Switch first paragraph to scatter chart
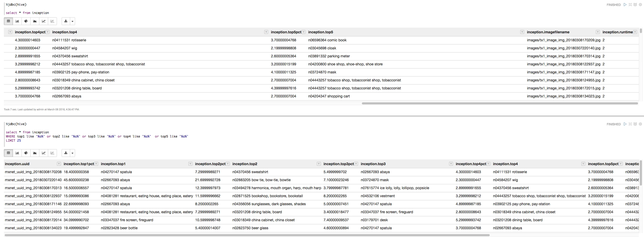 point(52,21)
